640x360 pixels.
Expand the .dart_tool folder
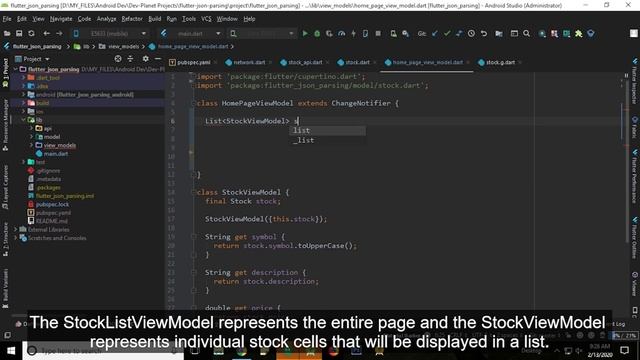[23, 77]
